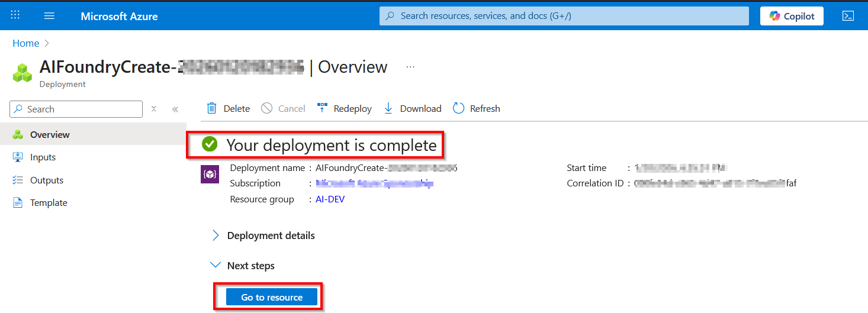
Task: Refresh the deployment overview
Action: [458, 108]
